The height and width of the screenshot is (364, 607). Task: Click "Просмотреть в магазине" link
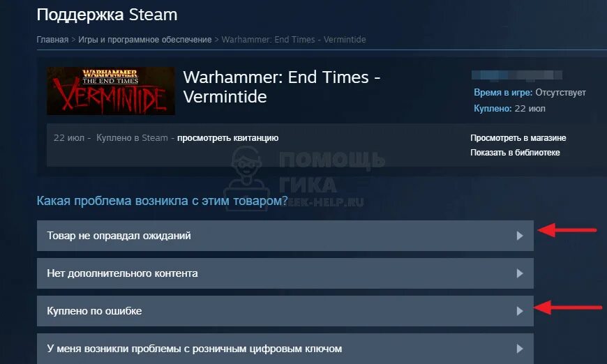pos(518,137)
